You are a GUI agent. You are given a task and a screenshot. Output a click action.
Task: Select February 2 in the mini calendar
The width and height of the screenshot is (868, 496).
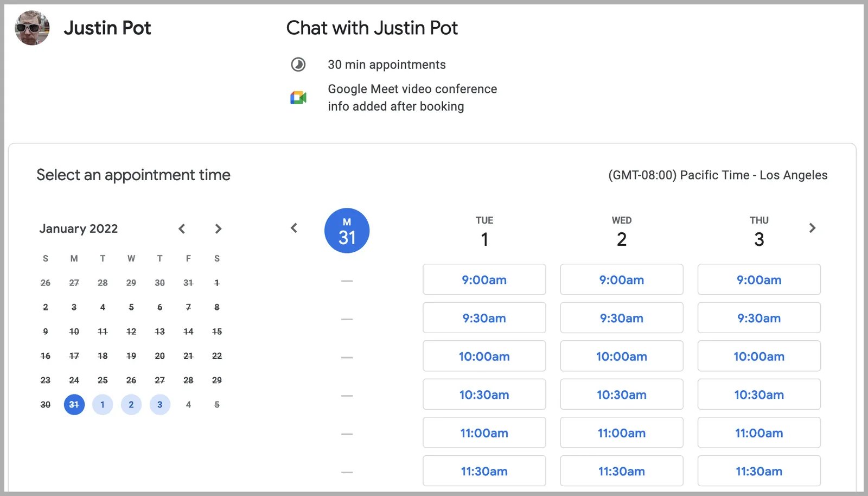coord(131,404)
